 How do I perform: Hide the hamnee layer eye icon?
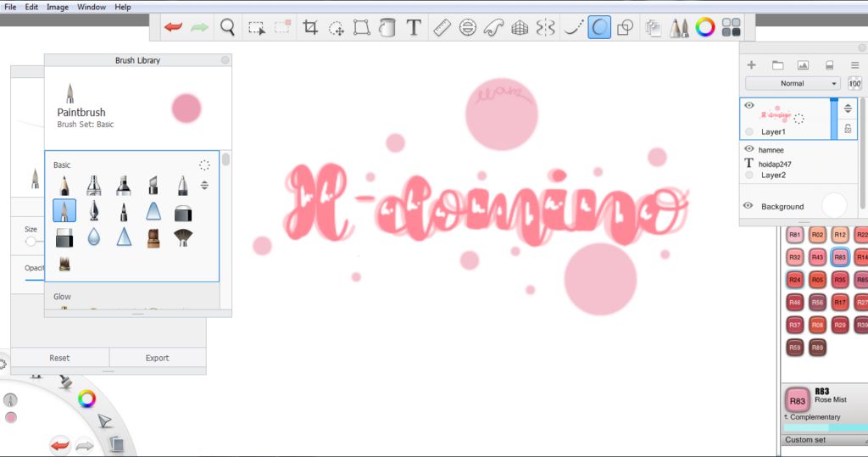pyautogui.click(x=749, y=149)
